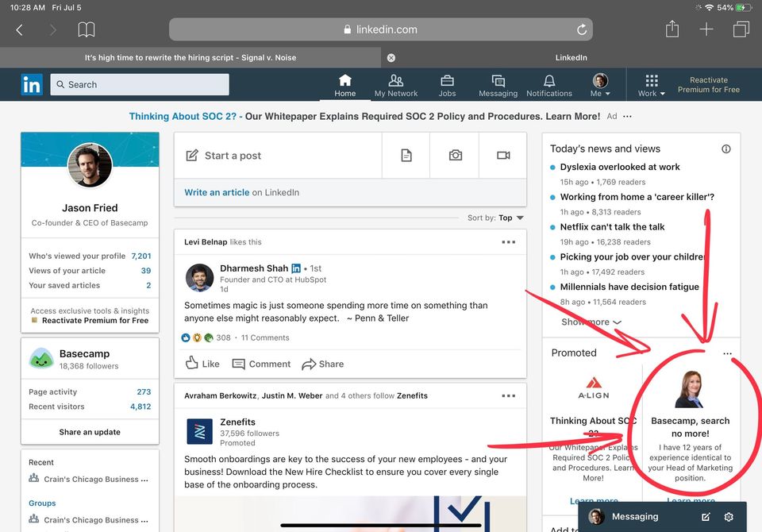Open options dots for Promoted section
The height and width of the screenshot is (532, 762).
[x=727, y=353]
